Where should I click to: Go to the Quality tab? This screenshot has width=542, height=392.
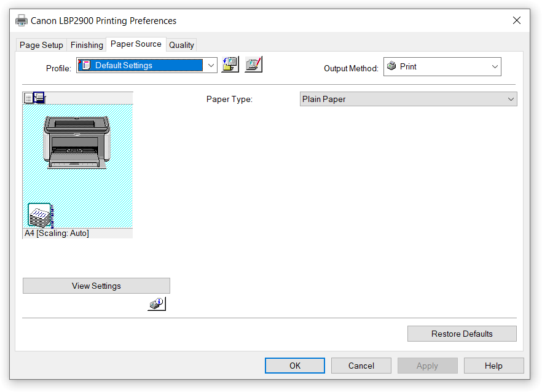tap(181, 45)
